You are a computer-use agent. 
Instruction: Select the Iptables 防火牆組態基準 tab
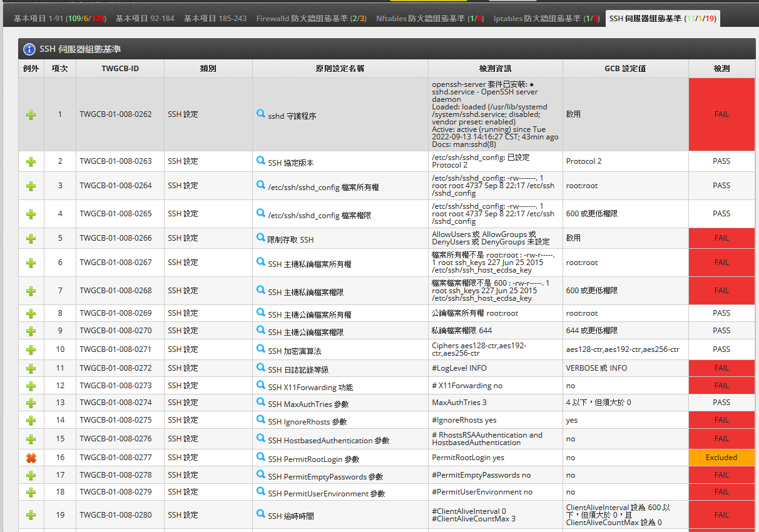(546, 19)
